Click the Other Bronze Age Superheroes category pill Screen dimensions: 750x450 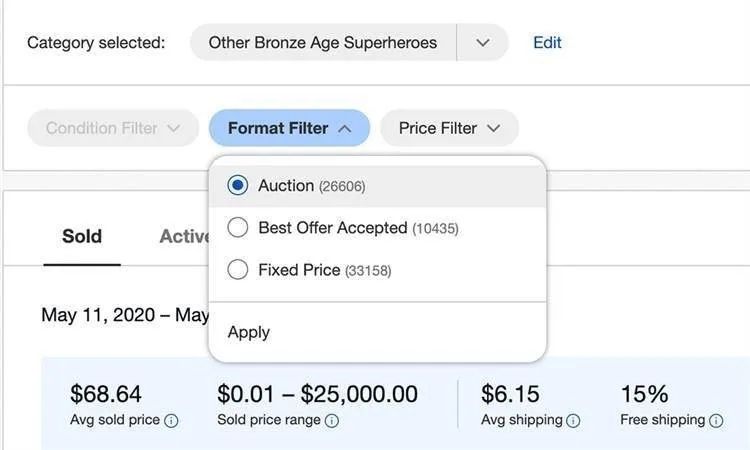(x=322, y=43)
